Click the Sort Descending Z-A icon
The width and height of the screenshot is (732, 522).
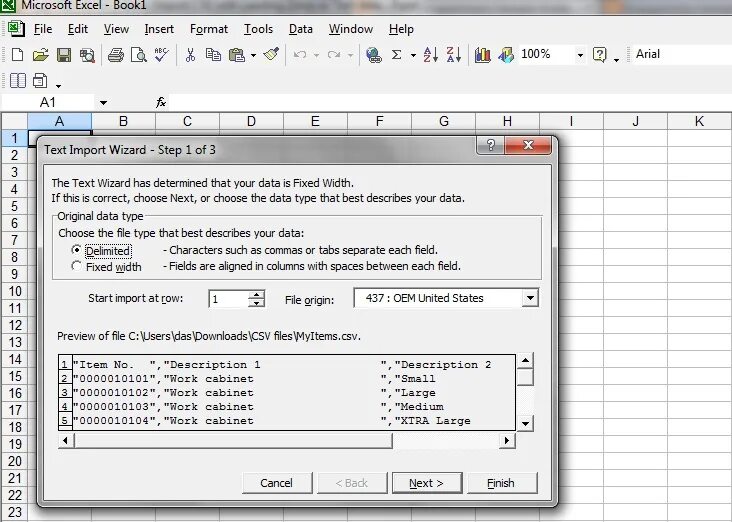pyautogui.click(x=454, y=55)
